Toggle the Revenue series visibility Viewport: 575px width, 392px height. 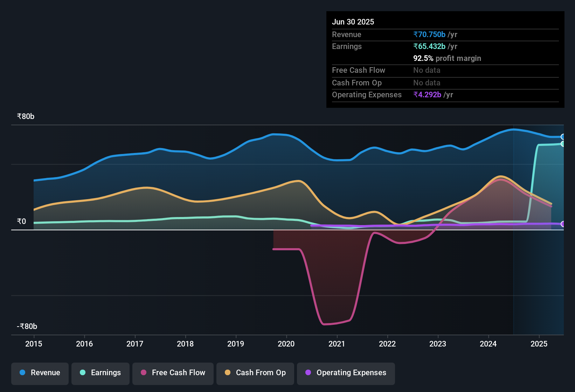coord(40,373)
